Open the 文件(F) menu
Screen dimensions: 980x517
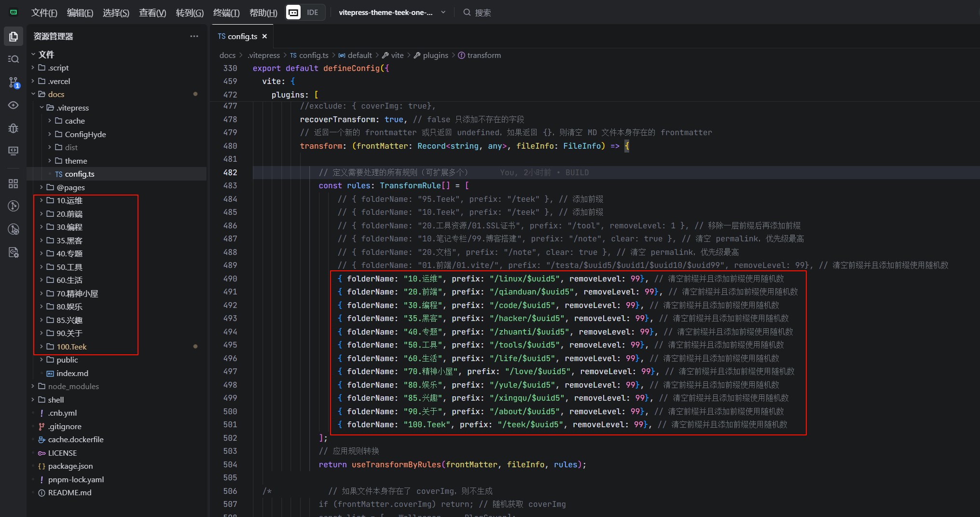44,13
